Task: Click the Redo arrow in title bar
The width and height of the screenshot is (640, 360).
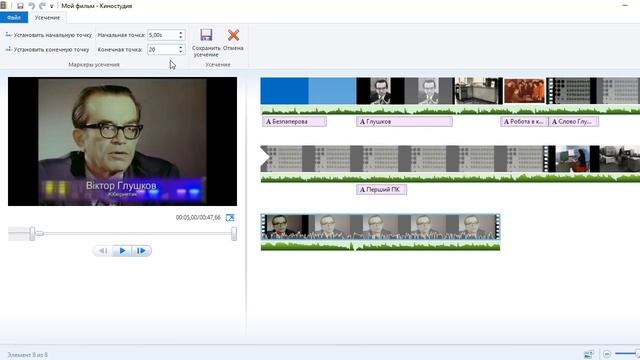Action: click(x=42, y=6)
